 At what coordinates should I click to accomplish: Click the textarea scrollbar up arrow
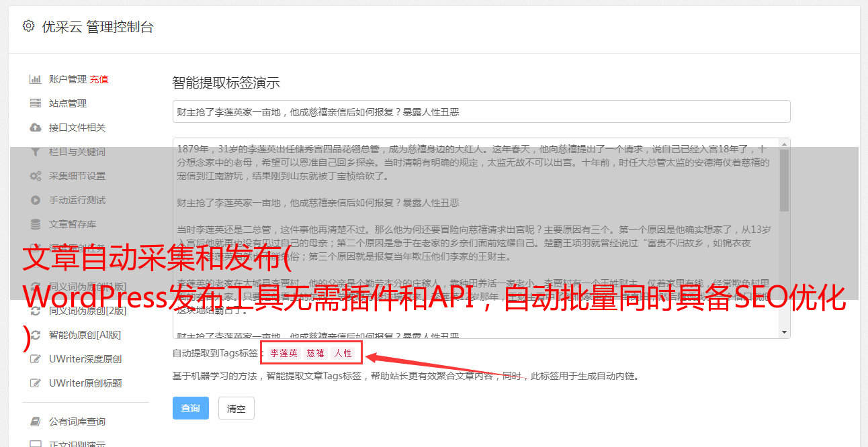[x=785, y=144]
